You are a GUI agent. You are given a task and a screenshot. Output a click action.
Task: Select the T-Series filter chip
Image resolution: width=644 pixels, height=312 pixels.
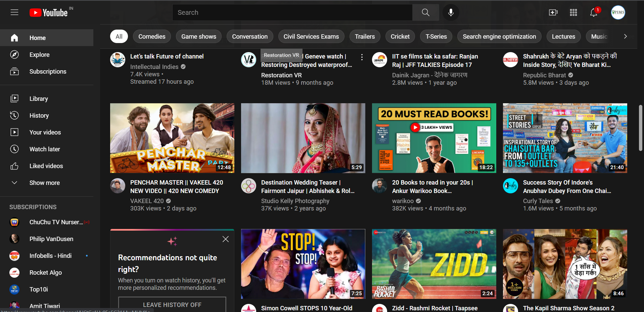pos(436,36)
